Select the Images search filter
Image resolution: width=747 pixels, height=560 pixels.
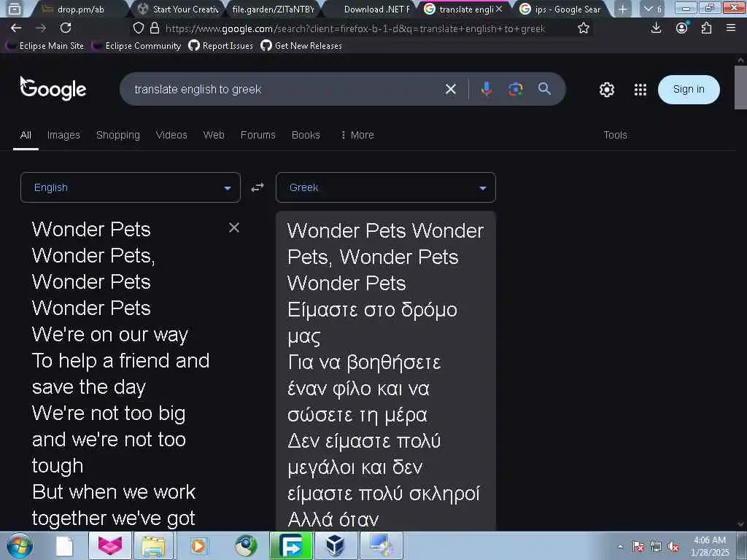coord(63,135)
